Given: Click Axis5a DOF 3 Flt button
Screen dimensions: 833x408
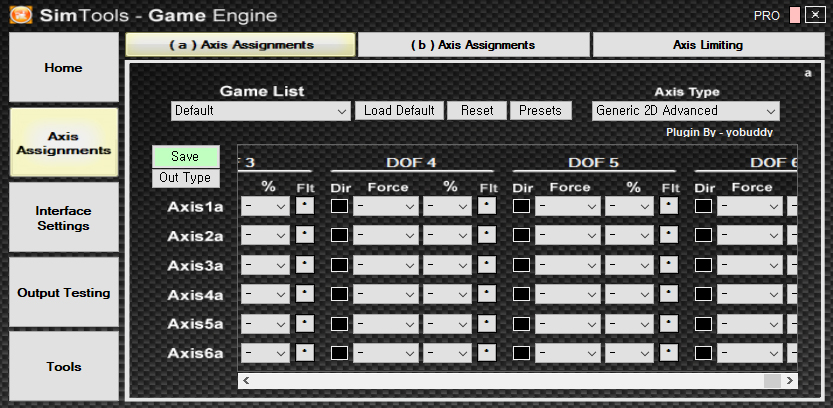Looking at the screenshot, I should point(305,323).
